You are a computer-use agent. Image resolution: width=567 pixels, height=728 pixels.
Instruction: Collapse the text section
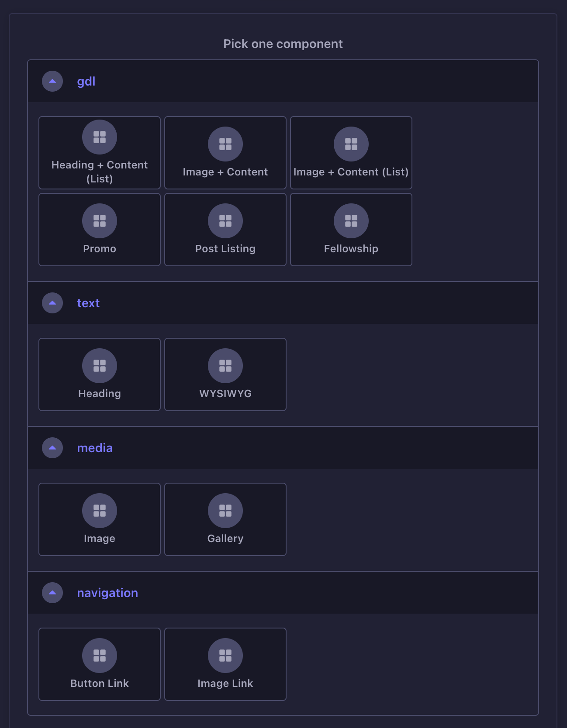pyautogui.click(x=52, y=303)
